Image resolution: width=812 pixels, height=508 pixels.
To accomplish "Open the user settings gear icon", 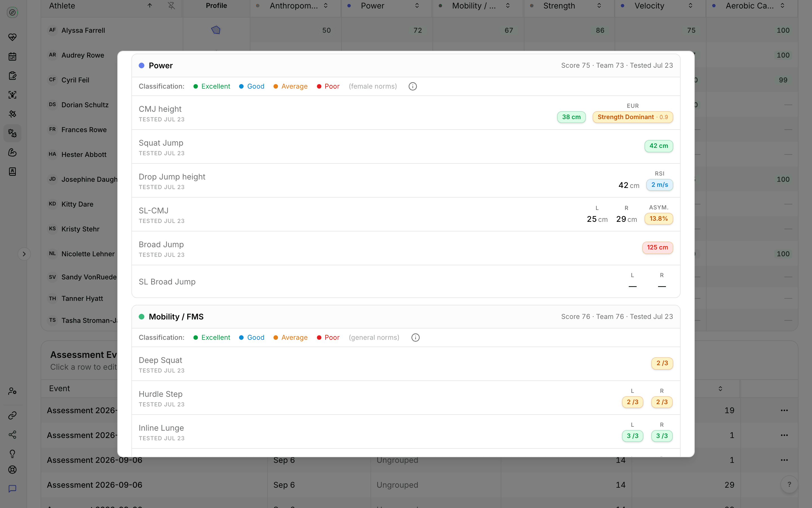I will click(x=12, y=391).
